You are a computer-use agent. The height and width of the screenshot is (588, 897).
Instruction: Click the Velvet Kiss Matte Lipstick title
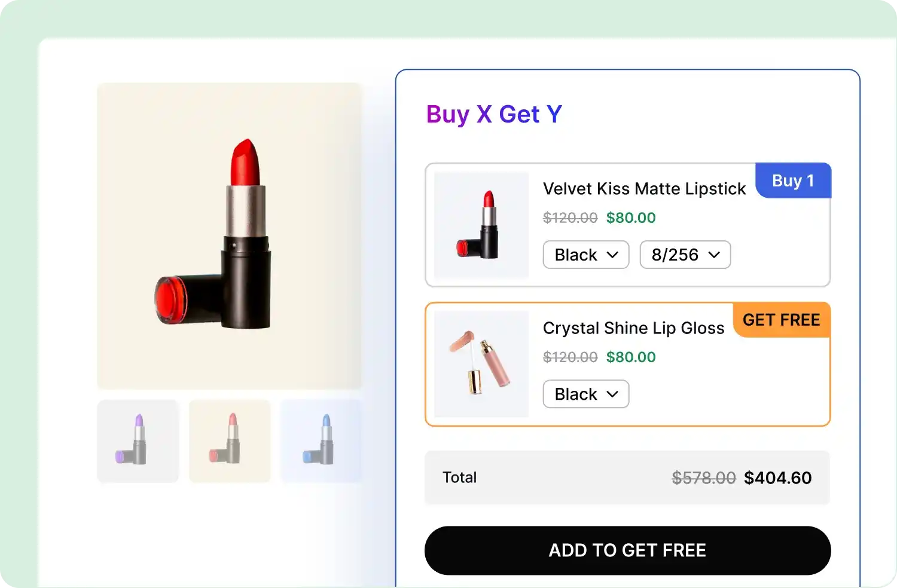[644, 189]
